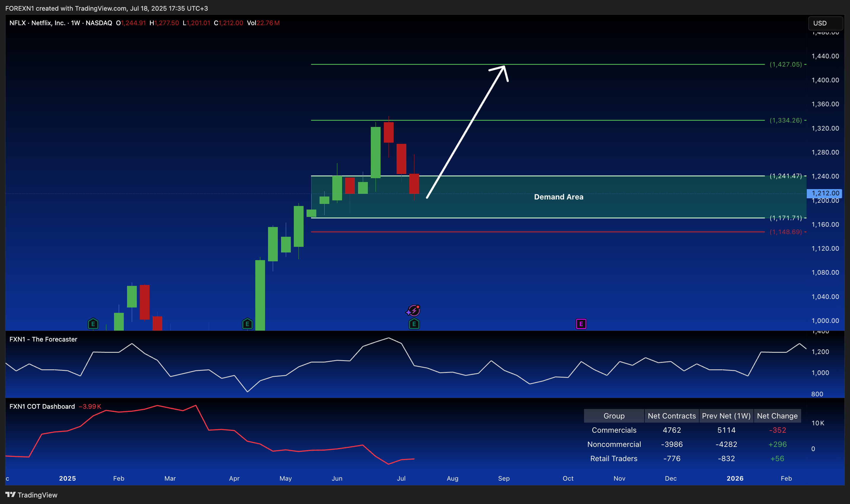Click the 1,360.00 price axis label

(825, 104)
